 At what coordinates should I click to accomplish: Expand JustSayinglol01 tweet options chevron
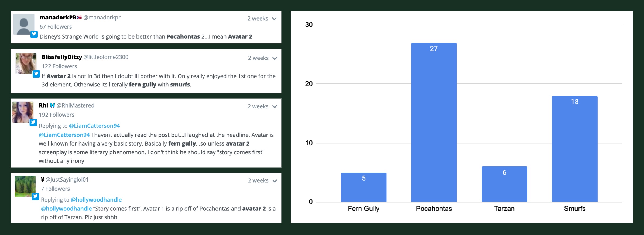click(275, 181)
